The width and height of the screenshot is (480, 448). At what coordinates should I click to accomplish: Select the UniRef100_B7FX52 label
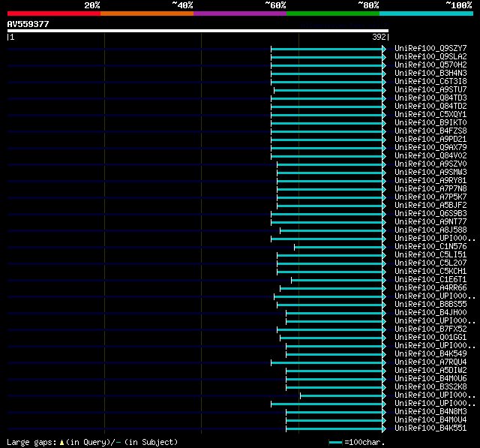click(x=430, y=329)
